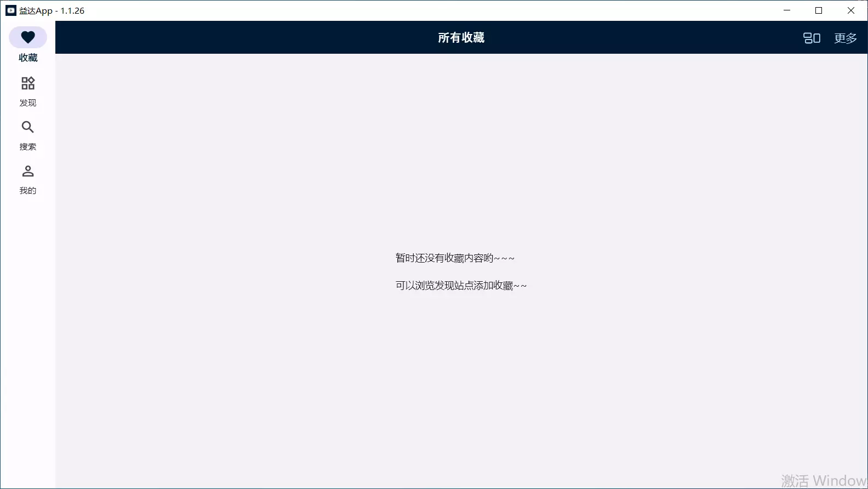Open the Search magnifier icon
Screen dimensions: 868x489
pyautogui.click(x=28, y=127)
